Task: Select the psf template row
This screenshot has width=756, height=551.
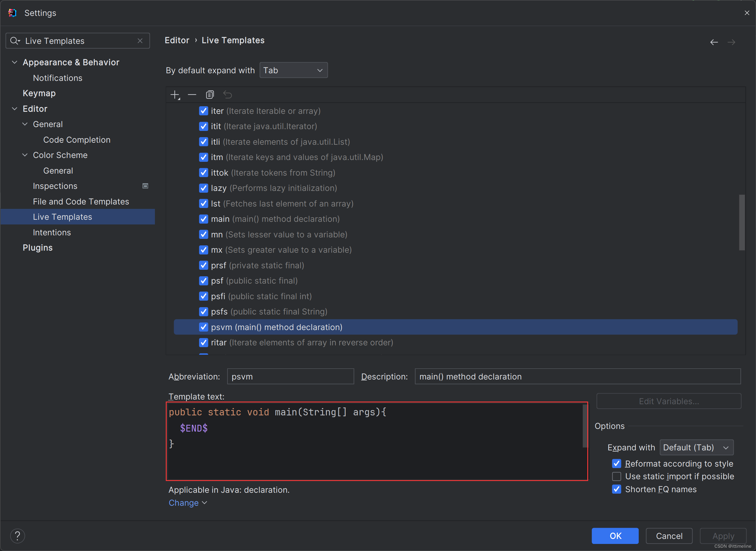Action: point(455,281)
